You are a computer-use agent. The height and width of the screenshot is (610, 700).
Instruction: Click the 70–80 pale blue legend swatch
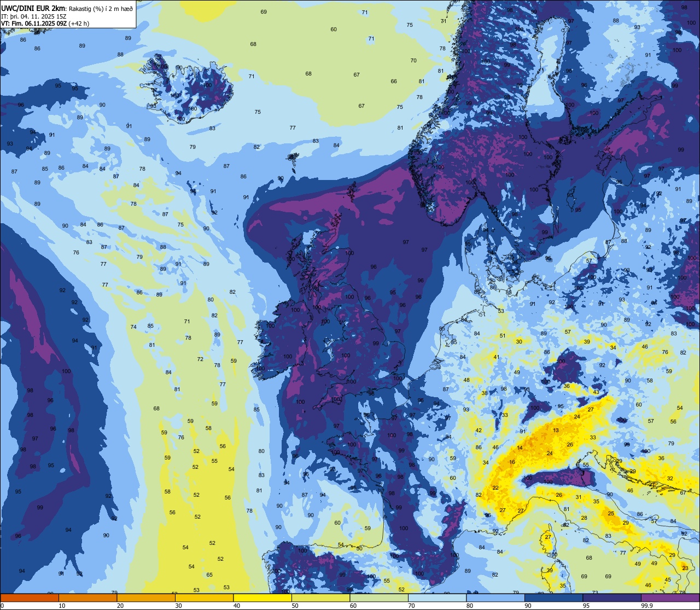(x=437, y=597)
